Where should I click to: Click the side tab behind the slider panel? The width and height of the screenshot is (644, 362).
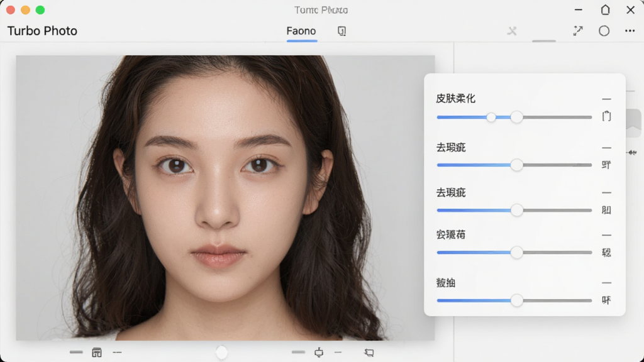633,123
